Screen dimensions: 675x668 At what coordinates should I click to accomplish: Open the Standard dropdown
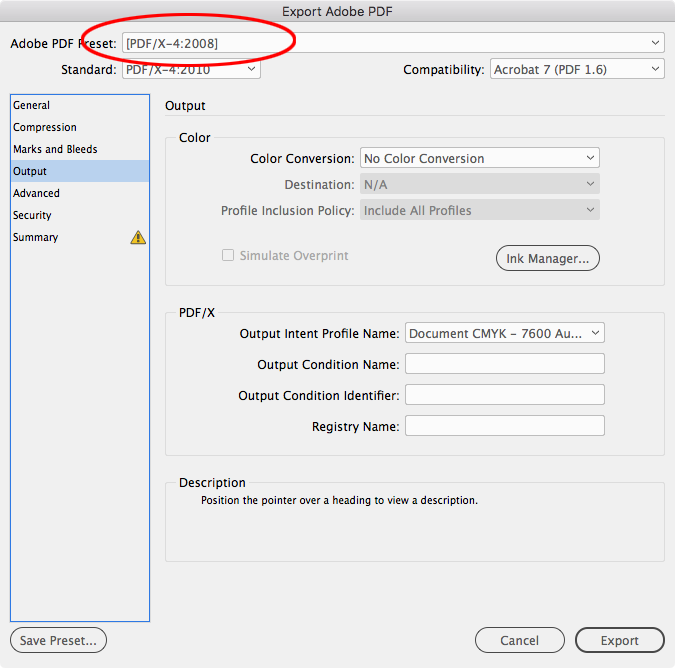(191, 69)
